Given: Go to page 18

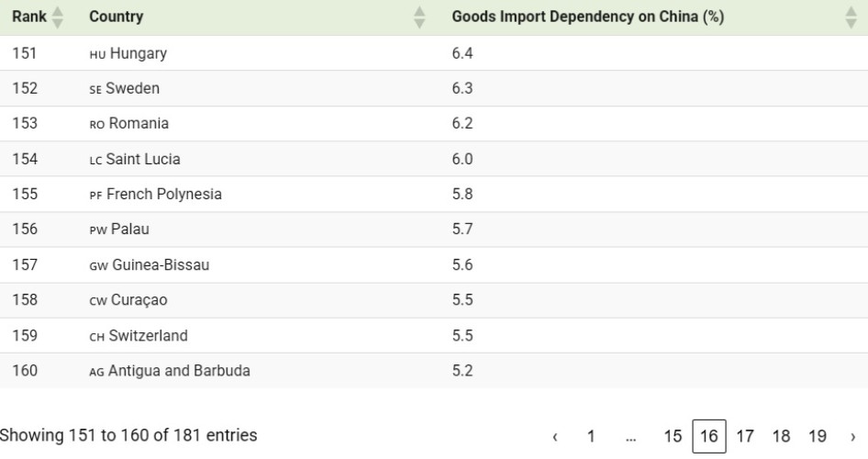Looking at the screenshot, I should (781, 435).
